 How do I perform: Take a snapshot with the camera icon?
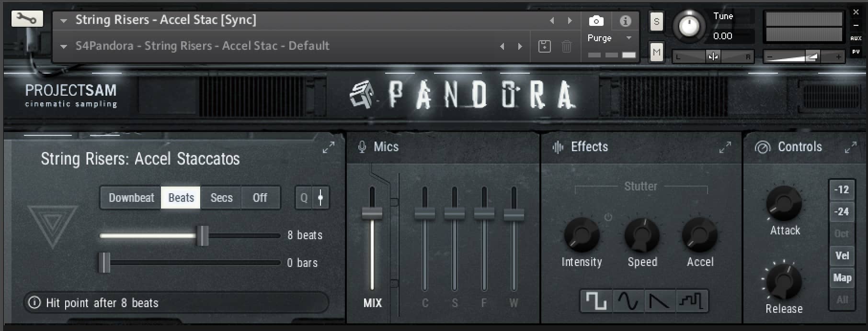pyautogui.click(x=596, y=21)
